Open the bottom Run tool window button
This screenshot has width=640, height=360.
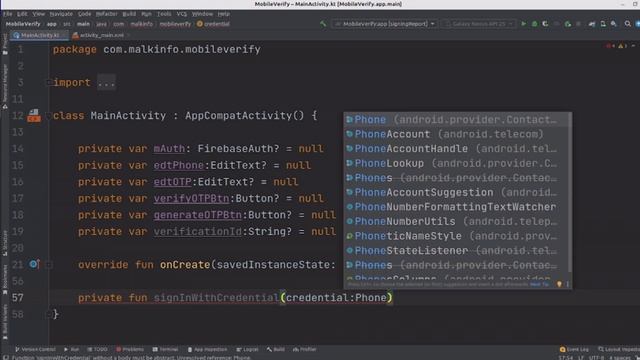pyautogui.click(x=71, y=349)
